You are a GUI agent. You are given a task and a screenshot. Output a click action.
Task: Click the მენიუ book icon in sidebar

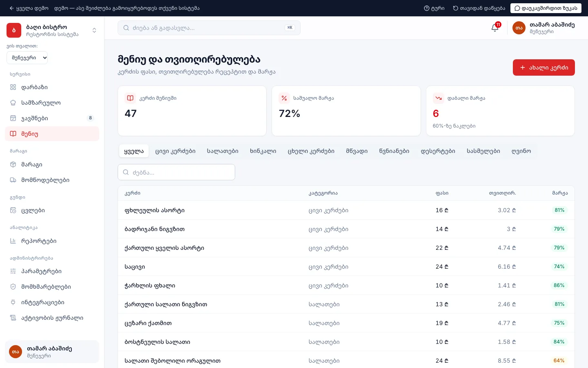click(x=13, y=134)
